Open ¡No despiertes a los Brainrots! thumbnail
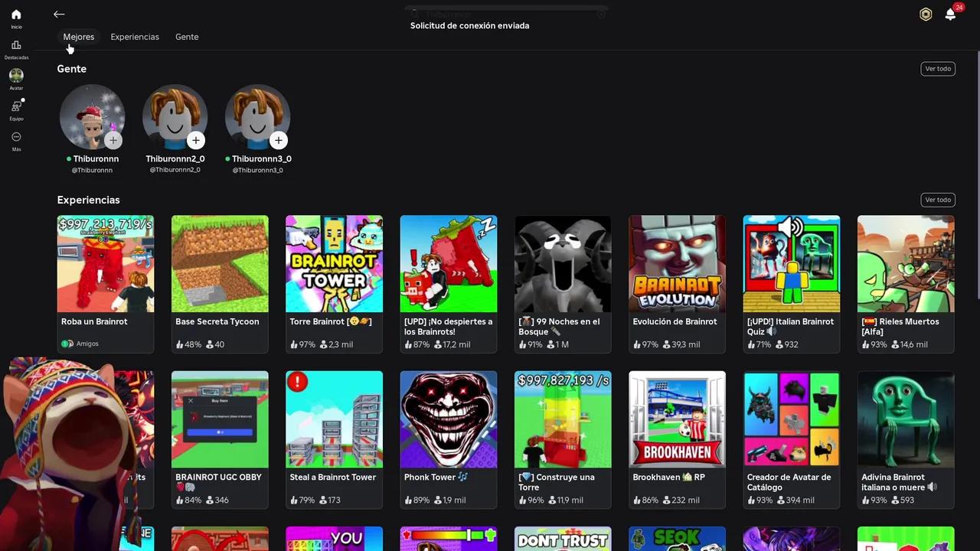Viewport: 980px width, 551px height. (x=449, y=263)
